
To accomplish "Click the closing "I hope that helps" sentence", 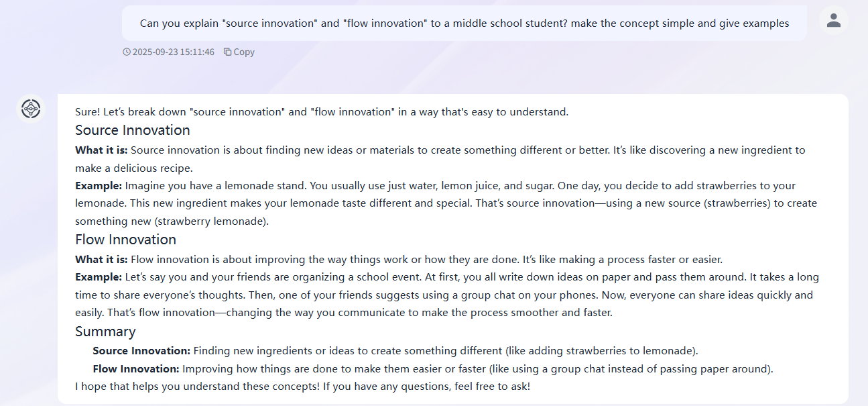I will click(302, 387).
